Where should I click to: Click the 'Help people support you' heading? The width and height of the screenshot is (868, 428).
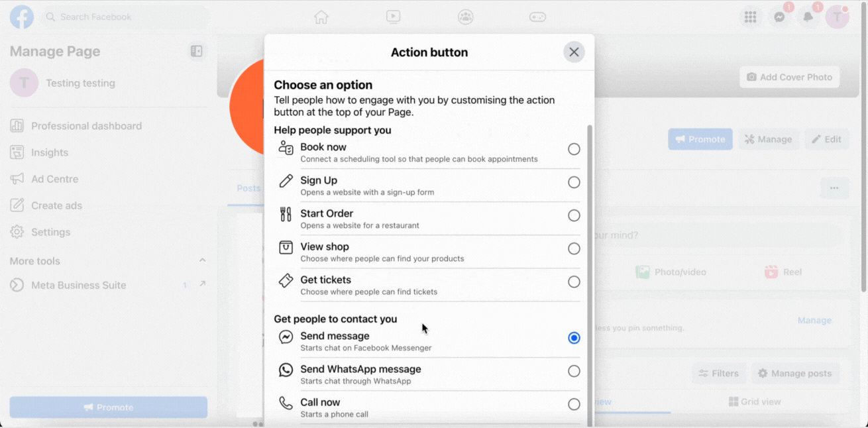[x=333, y=130]
